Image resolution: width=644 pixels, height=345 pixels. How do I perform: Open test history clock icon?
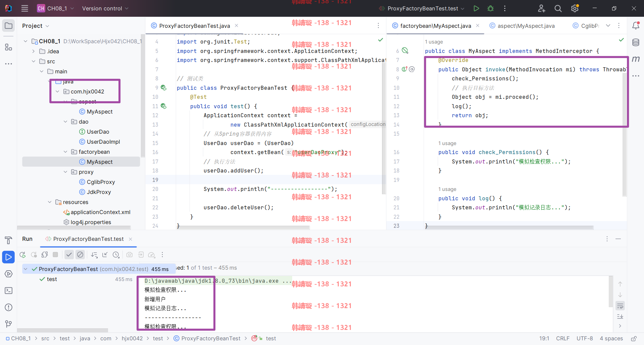point(116,255)
